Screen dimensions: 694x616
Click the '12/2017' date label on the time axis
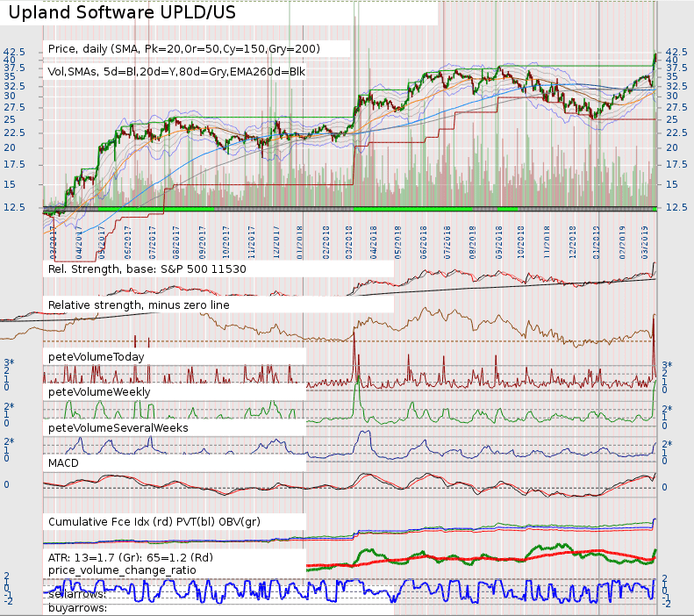coord(276,242)
